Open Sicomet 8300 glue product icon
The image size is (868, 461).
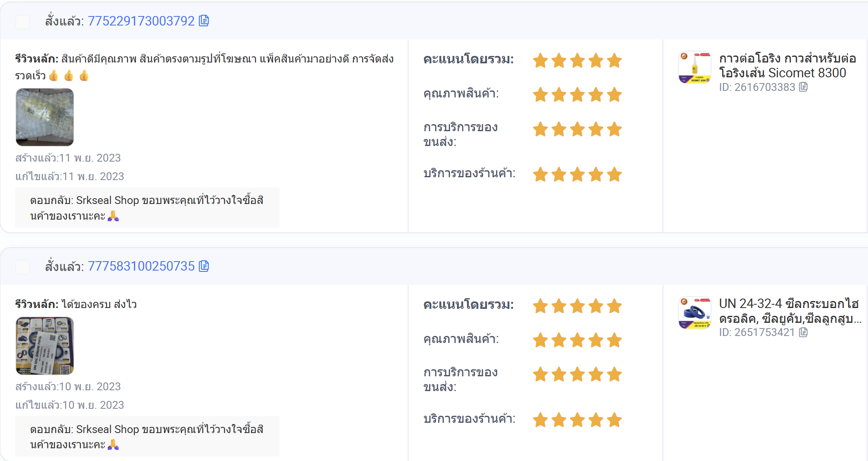(x=695, y=67)
